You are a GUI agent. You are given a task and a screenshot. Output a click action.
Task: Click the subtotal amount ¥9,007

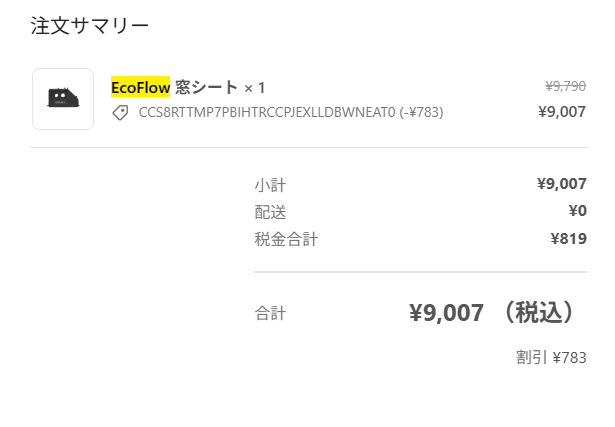pos(562,184)
